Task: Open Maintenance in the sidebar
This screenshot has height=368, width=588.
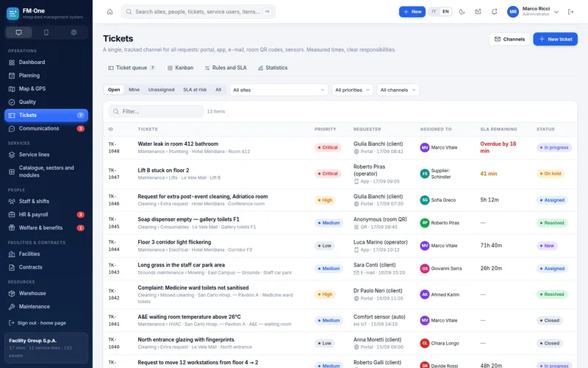Action: [46, 306]
